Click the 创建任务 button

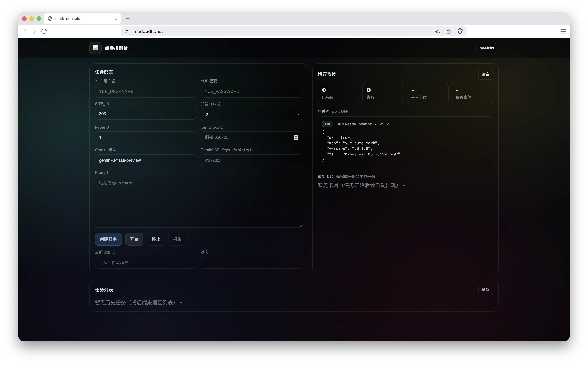pos(108,239)
